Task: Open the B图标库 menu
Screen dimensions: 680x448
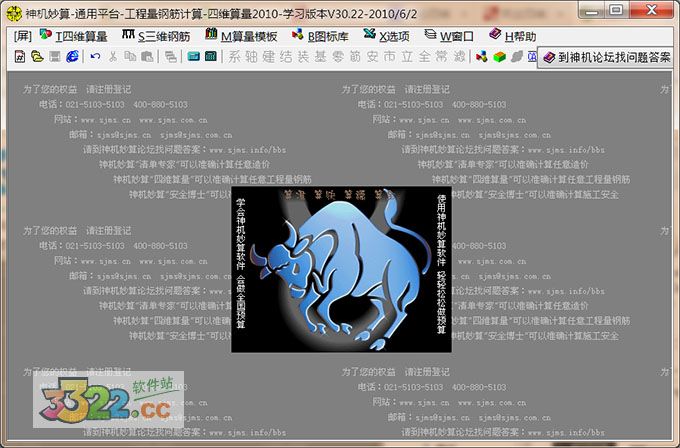Action: pyautogui.click(x=320, y=36)
